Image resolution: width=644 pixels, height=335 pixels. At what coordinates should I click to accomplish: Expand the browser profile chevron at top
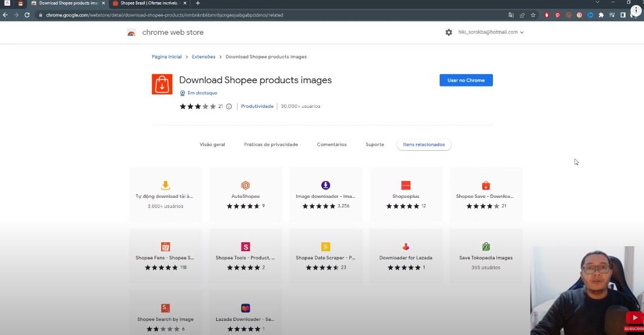click(596, 2)
